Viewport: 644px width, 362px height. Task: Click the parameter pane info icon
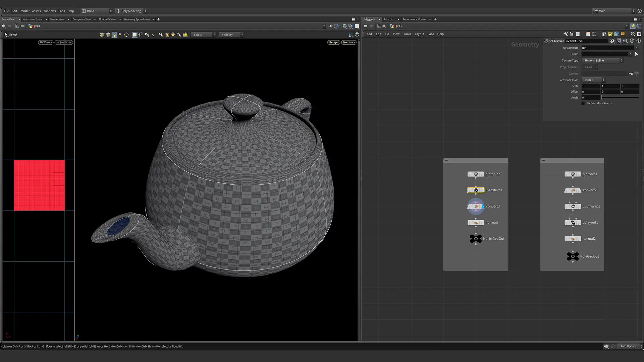[632, 41]
